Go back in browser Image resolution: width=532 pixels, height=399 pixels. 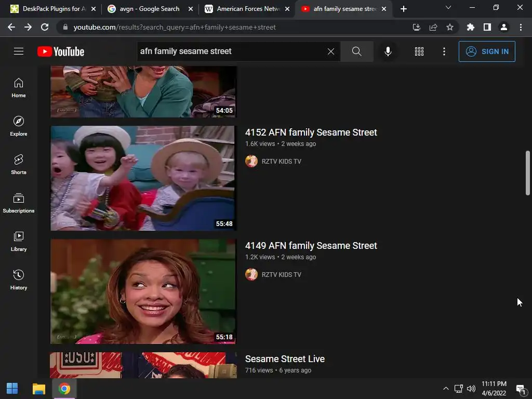11,27
